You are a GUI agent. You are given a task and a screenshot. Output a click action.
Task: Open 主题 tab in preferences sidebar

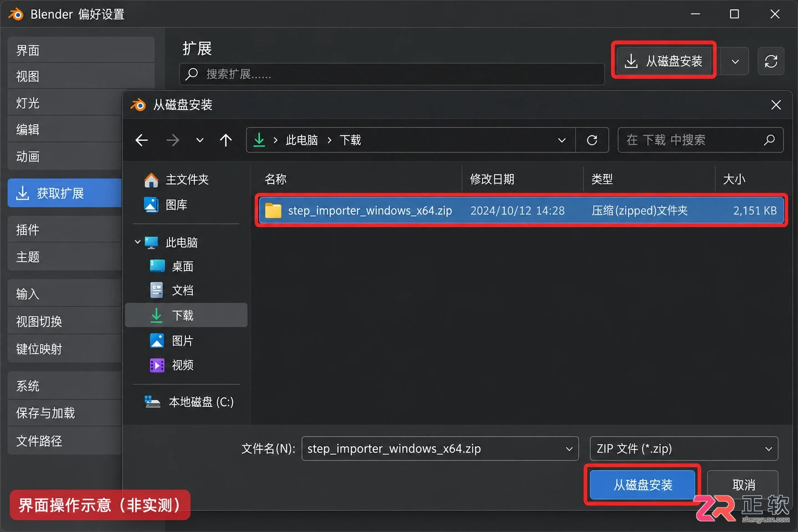(x=65, y=257)
